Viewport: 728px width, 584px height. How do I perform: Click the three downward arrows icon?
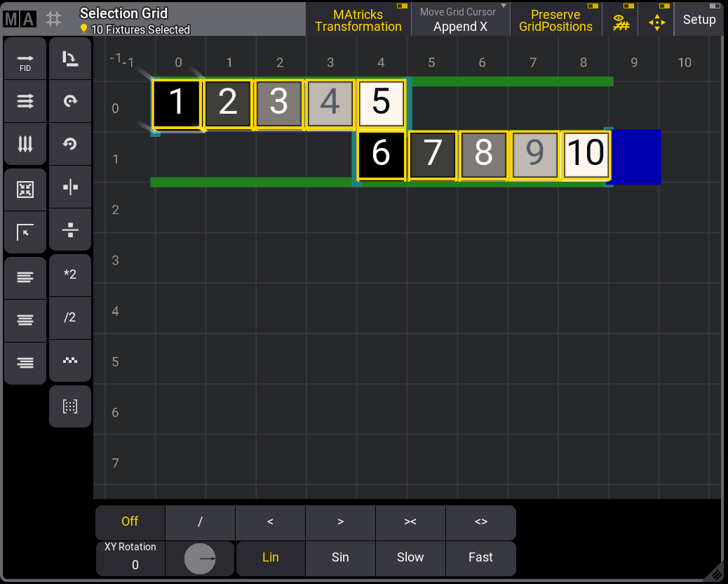click(x=25, y=145)
